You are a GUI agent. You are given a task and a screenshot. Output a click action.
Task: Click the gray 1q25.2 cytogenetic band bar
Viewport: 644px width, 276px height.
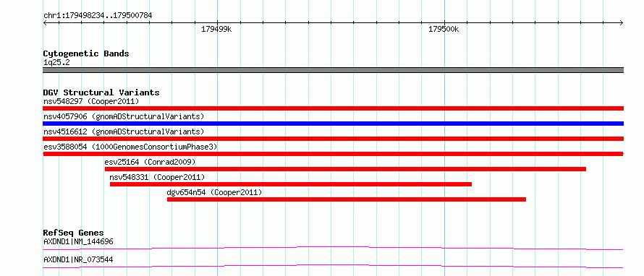pos(333,70)
